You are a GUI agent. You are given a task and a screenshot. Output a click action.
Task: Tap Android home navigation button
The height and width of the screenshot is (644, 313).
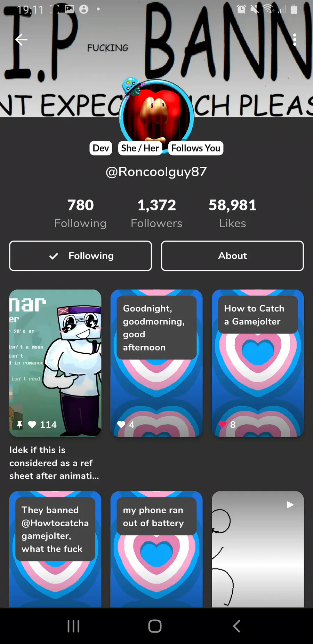(155, 626)
